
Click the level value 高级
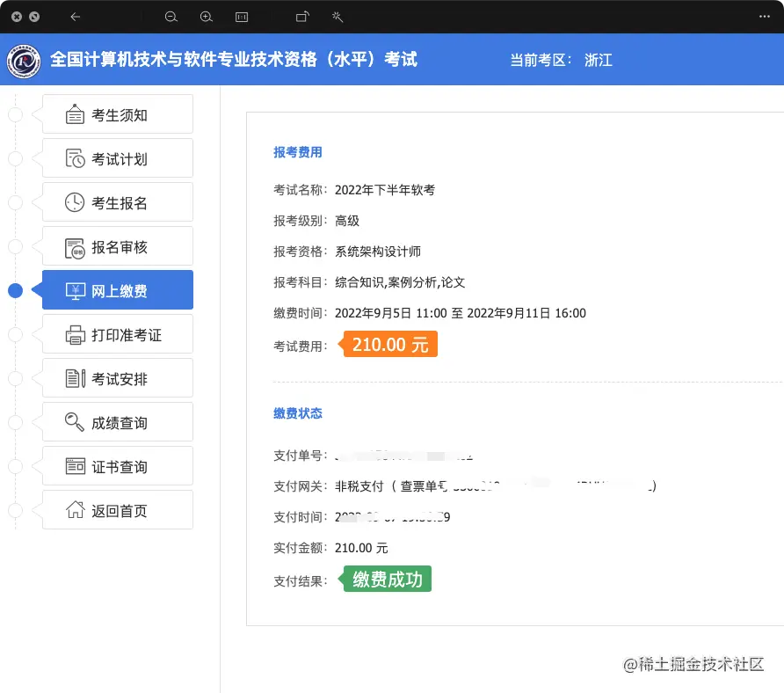coord(347,221)
